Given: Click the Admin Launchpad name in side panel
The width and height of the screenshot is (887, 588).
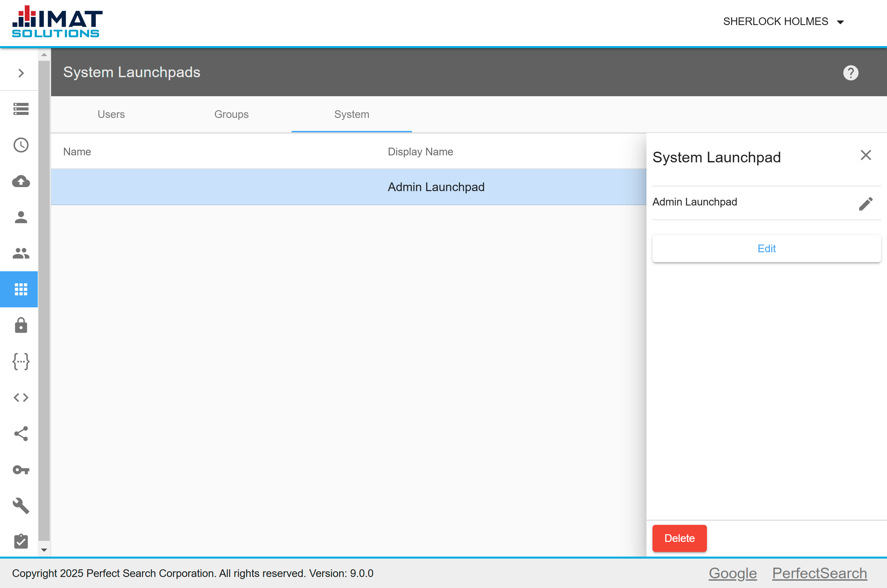Looking at the screenshot, I should point(695,202).
